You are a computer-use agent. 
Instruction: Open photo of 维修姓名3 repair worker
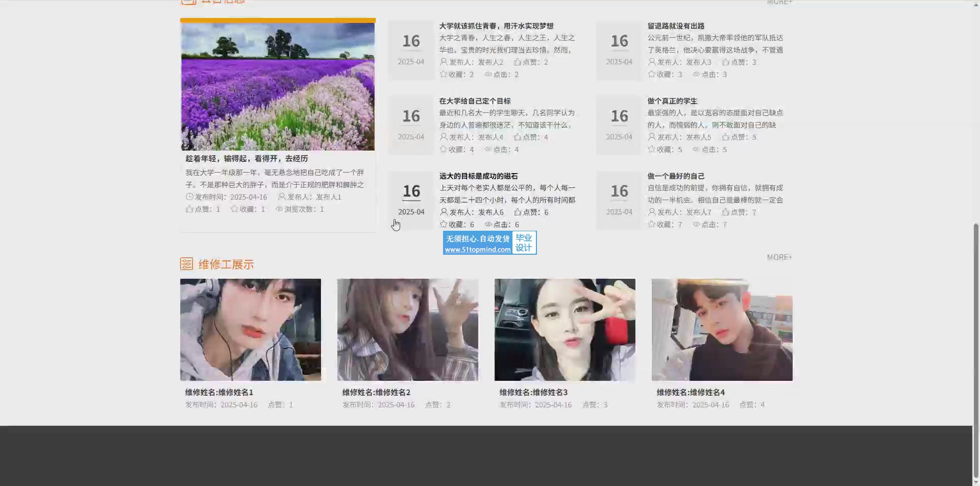[x=565, y=330]
